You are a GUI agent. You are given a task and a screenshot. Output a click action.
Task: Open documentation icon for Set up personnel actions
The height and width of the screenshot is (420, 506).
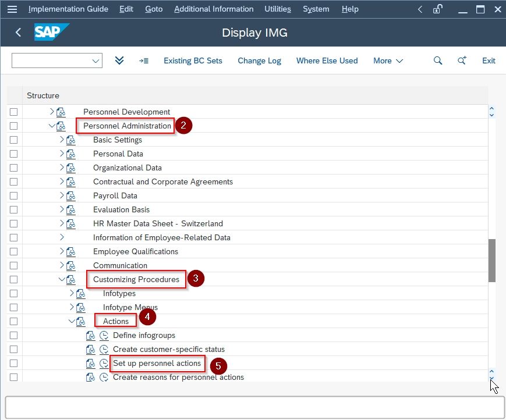(x=91, y=363)
